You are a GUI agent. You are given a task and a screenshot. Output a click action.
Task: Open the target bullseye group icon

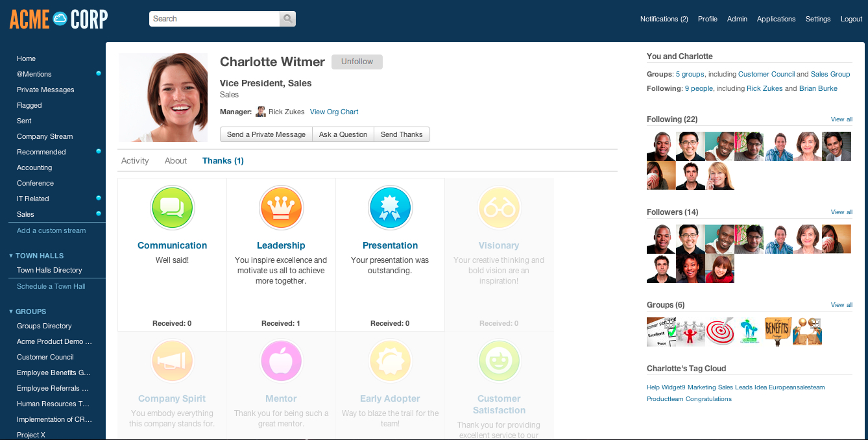pos(720,331)
